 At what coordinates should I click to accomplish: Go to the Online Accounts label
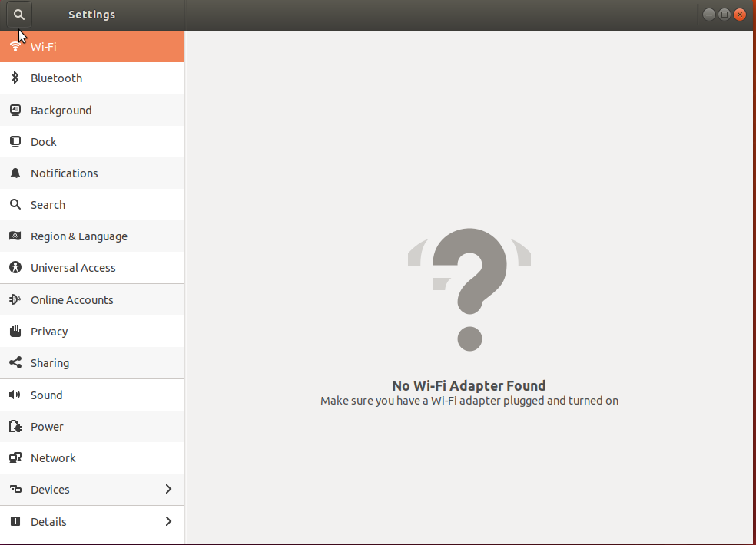click(x=72, y=299)
